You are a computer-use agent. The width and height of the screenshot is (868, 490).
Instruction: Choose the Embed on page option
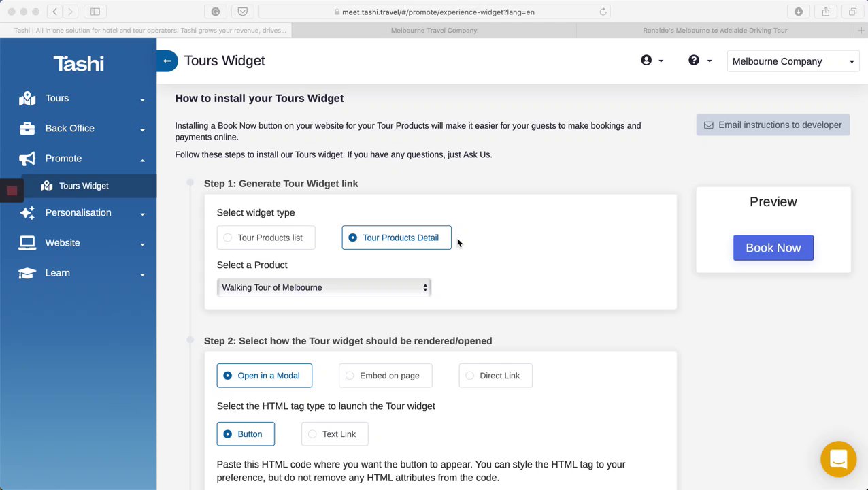point(385,376)
